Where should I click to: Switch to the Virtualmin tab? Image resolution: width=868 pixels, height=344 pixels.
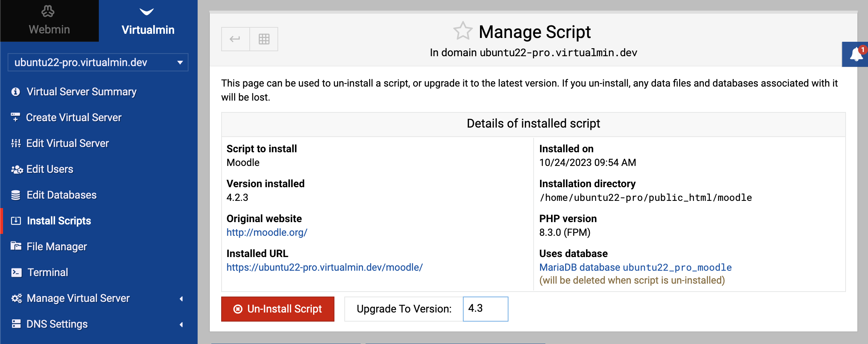(148, 21)
